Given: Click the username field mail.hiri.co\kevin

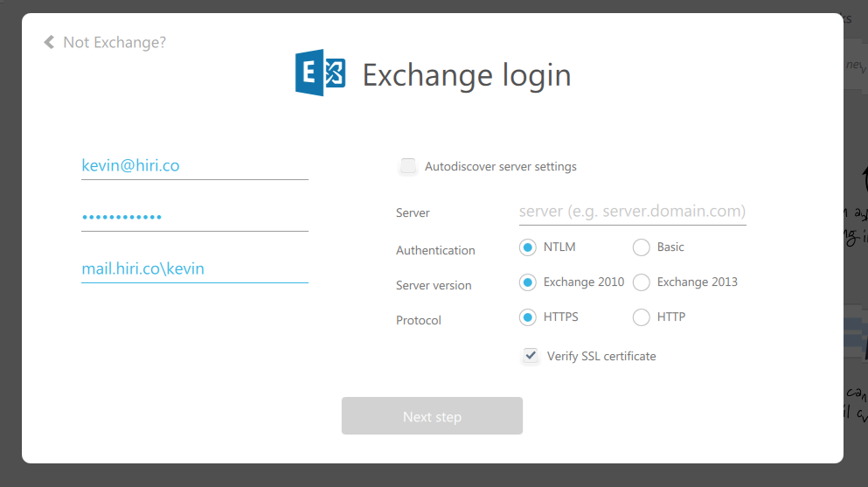Looking at the screenshot, I should click(195, 268).
